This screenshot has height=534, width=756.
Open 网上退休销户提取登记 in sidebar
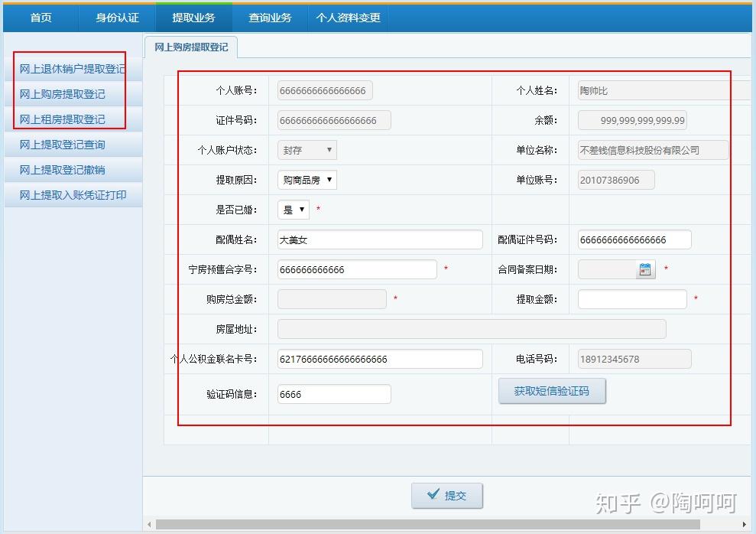(x=73, y=69)
